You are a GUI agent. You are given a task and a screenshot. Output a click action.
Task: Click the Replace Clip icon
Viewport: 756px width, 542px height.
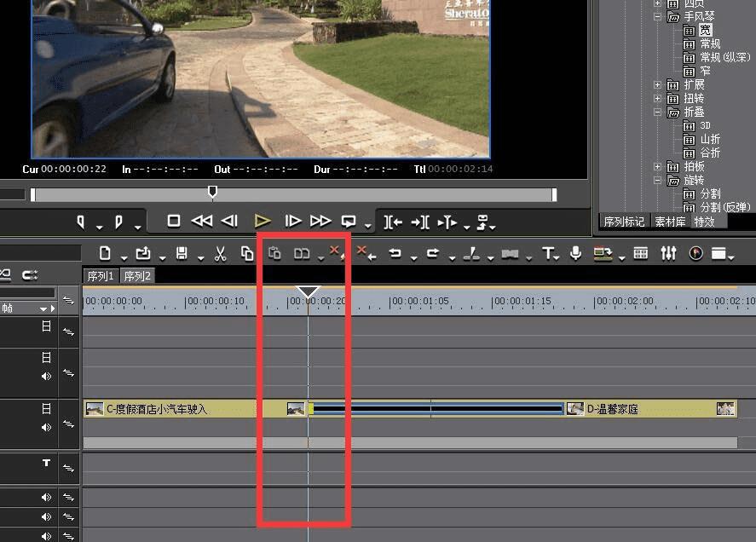pyautogui.click(x=302, y=254)
